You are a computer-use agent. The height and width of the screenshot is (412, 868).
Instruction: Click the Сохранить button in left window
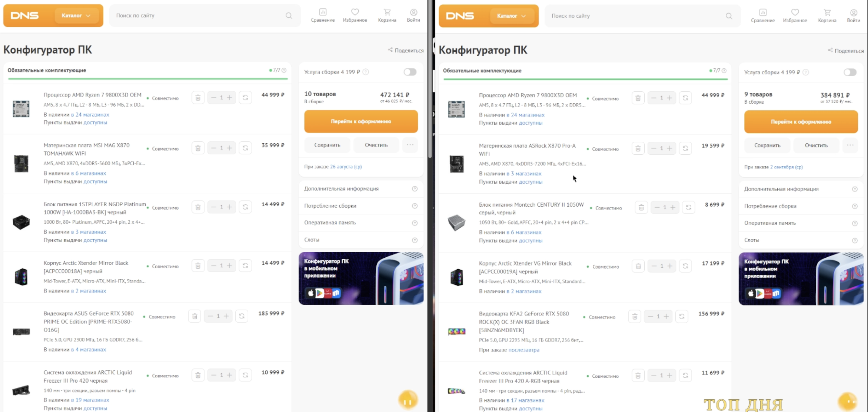coord(327,145)
